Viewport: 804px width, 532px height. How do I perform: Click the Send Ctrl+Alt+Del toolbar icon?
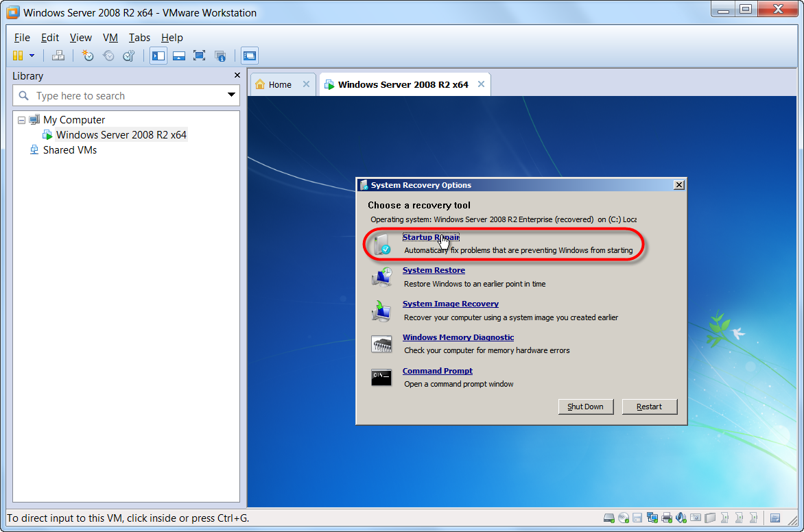[x=58, y=56]
